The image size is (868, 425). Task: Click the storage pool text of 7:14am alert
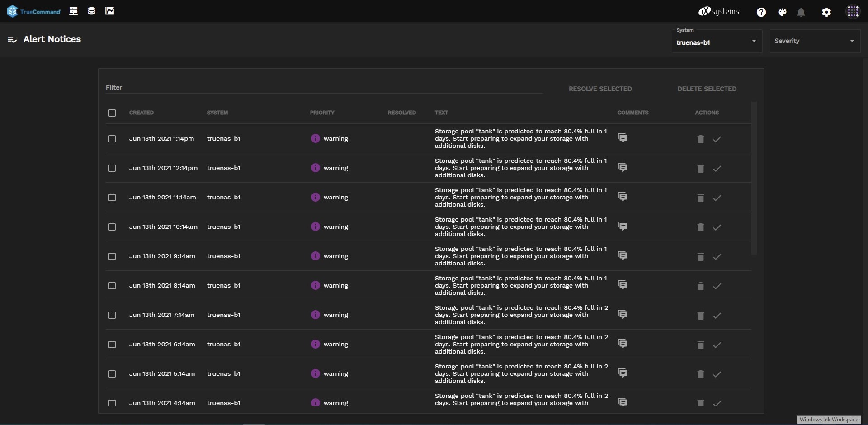coord(521,315)
